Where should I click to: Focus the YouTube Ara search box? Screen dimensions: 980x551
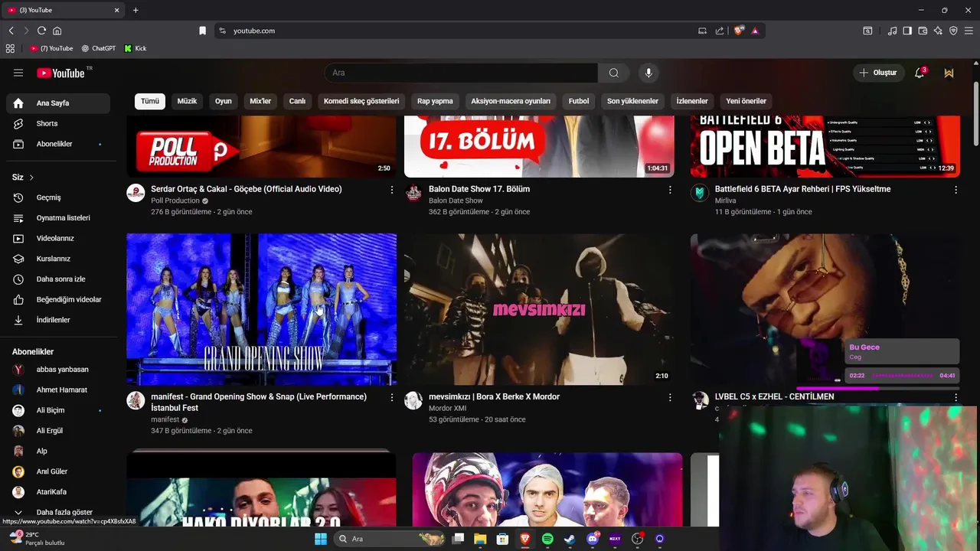tap(461, 73)
